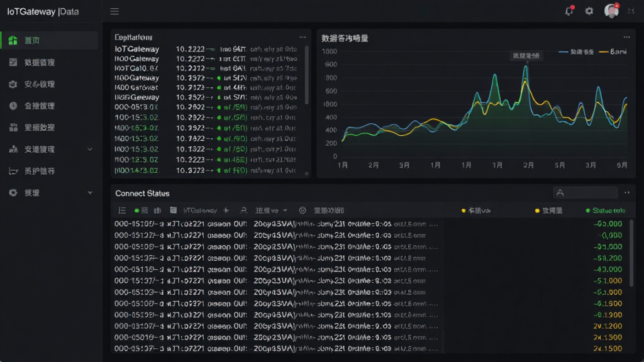Open the notification bell in header
The height and width of the screenshot is (362, 644).
point(569,11)
